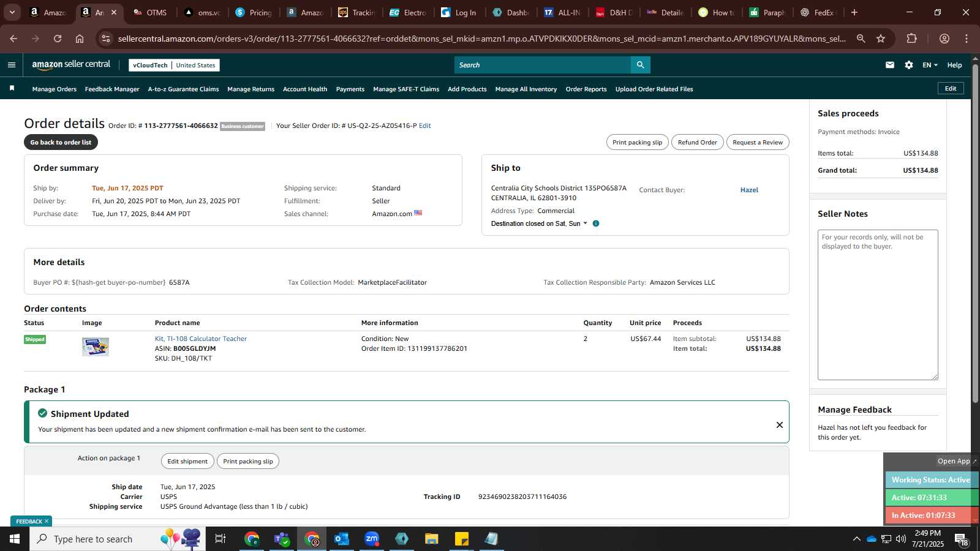The height and width of the screenshot is (551, 980).
Task: Open Task View in the taskbar
Action: click(221, 539)
